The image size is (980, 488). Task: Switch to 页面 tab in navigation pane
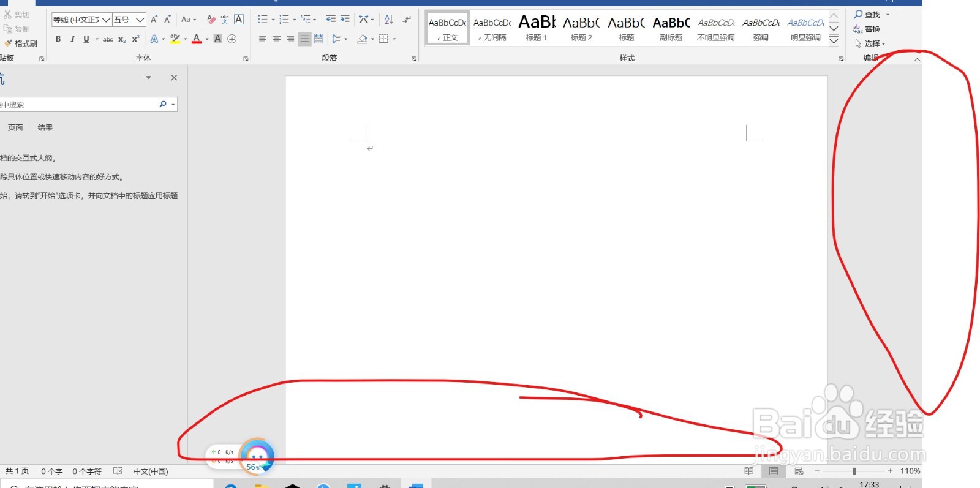click(x=15, y=127)
